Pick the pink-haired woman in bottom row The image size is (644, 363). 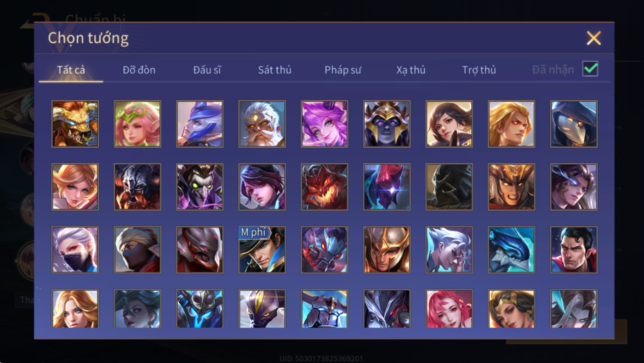449,309
